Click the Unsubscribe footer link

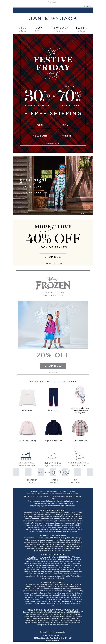pos(61,632)
